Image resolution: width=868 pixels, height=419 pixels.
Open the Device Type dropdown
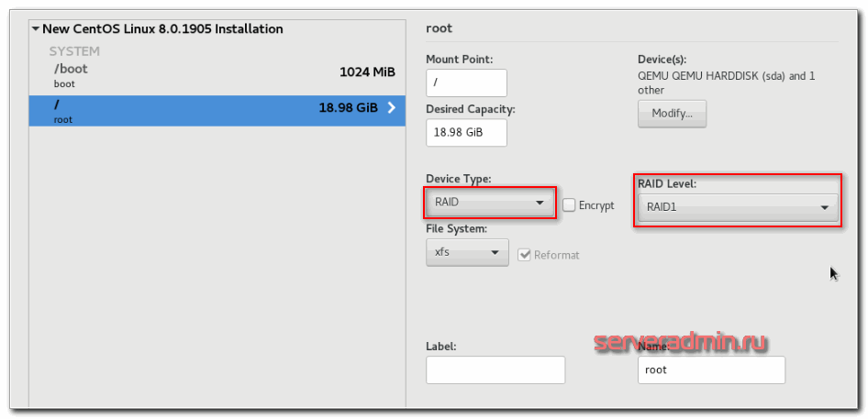[490, 202]
